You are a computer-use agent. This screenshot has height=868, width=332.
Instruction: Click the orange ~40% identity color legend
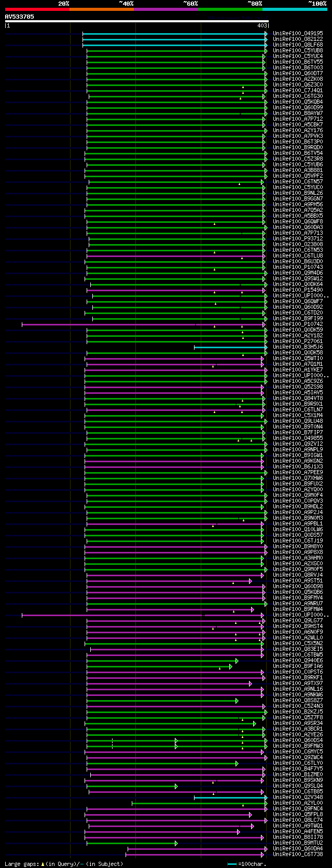tap(102, 9)
